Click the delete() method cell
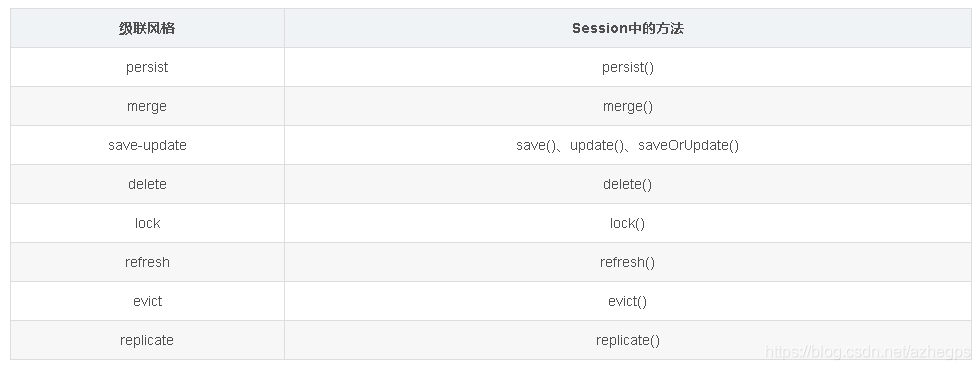The width and height of the screenshot is (980, 370). point(628,184)
